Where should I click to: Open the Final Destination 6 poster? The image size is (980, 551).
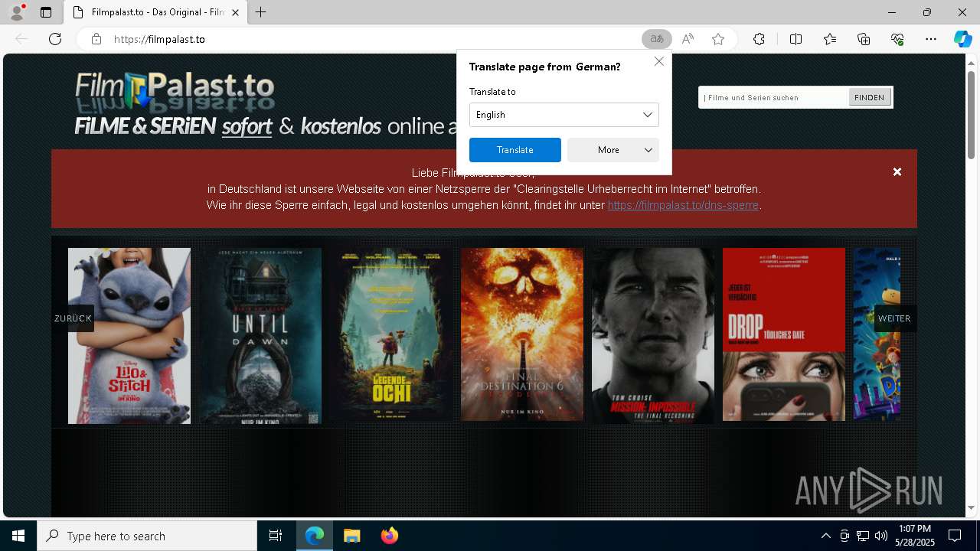coord(522,335)
